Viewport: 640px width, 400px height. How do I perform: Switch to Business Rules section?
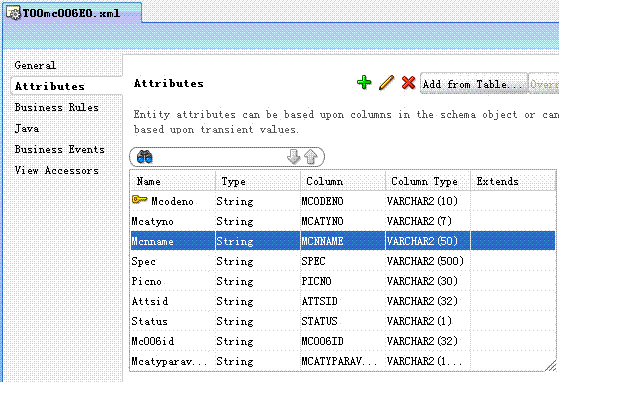pyautogui.click(x=56, y=107)
